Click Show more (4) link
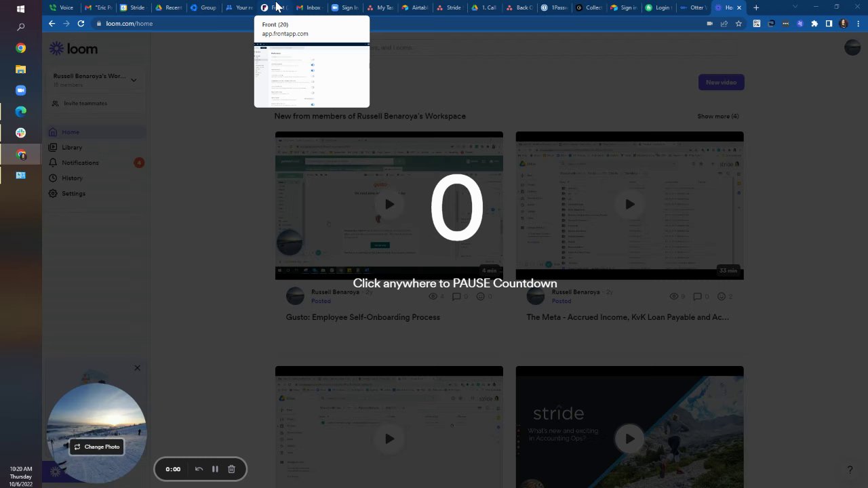 click(x=717, y=116)
